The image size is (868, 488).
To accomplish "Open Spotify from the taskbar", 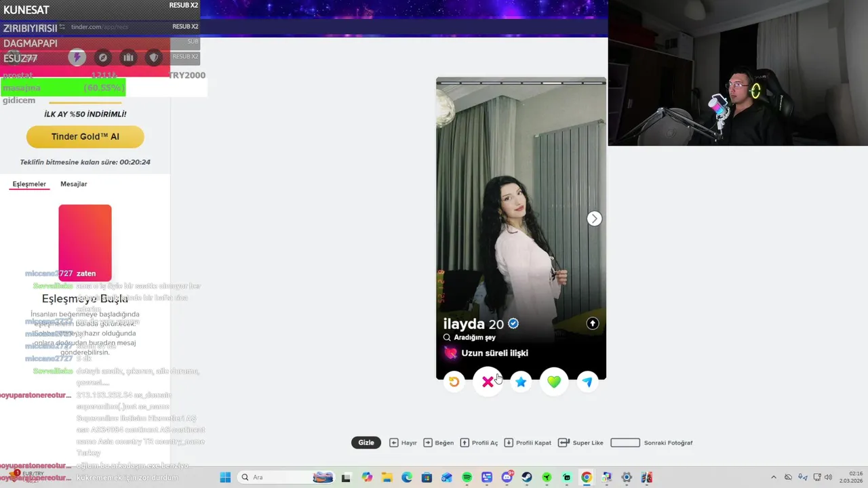I will coord(467,477).
